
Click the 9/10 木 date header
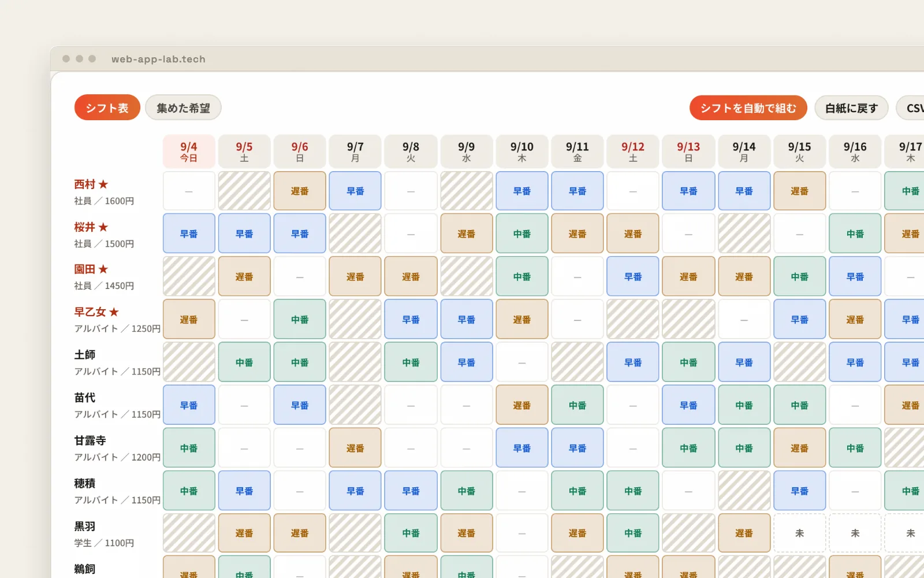tap(522, 151)
